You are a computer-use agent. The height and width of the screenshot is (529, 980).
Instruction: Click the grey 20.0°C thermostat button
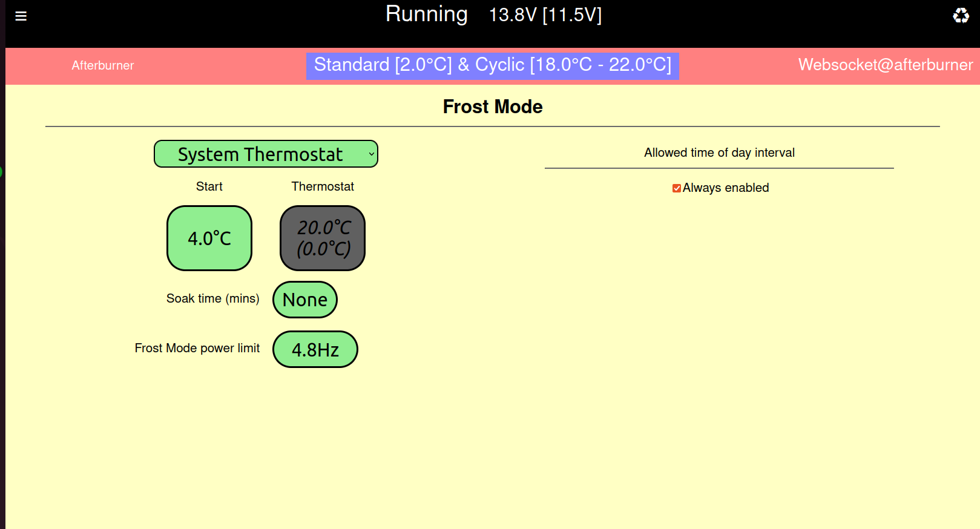[323, 238]
